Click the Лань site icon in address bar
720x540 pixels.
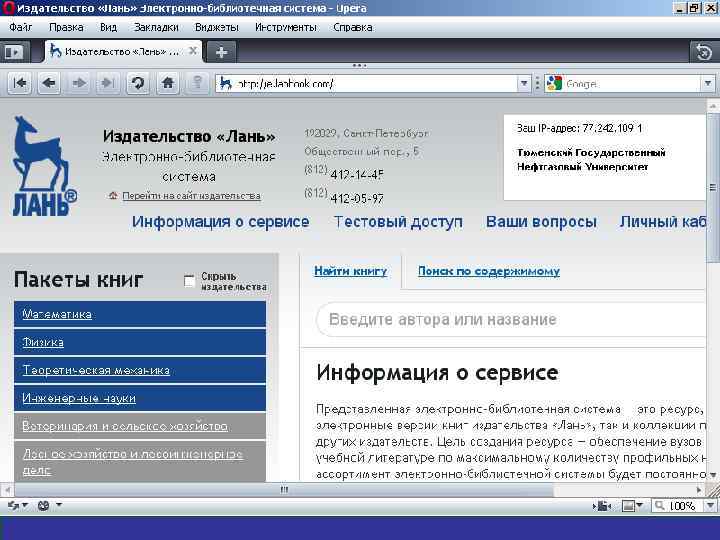[225, 84]
